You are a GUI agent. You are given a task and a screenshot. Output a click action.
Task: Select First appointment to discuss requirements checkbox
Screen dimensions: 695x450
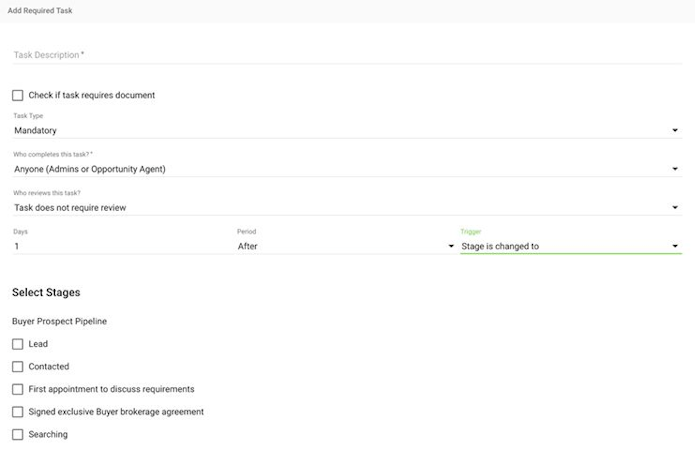pos(18,389)
